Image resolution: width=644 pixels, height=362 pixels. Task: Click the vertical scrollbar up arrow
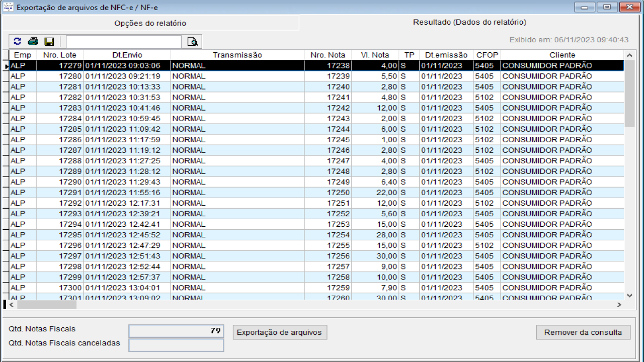click(x=629, y=55)
